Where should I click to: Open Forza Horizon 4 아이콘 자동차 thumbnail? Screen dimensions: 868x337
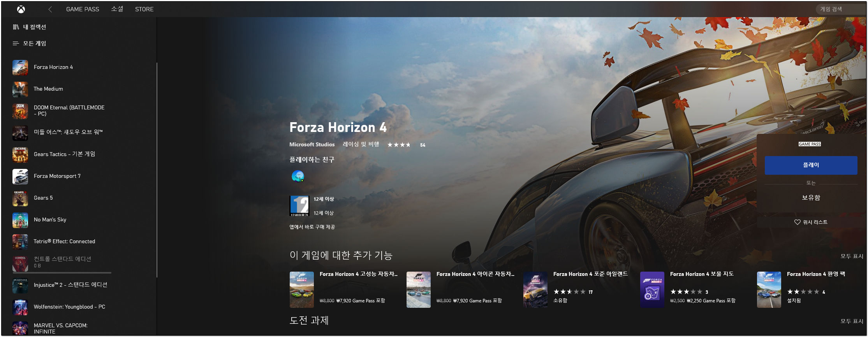coord(419,290)
